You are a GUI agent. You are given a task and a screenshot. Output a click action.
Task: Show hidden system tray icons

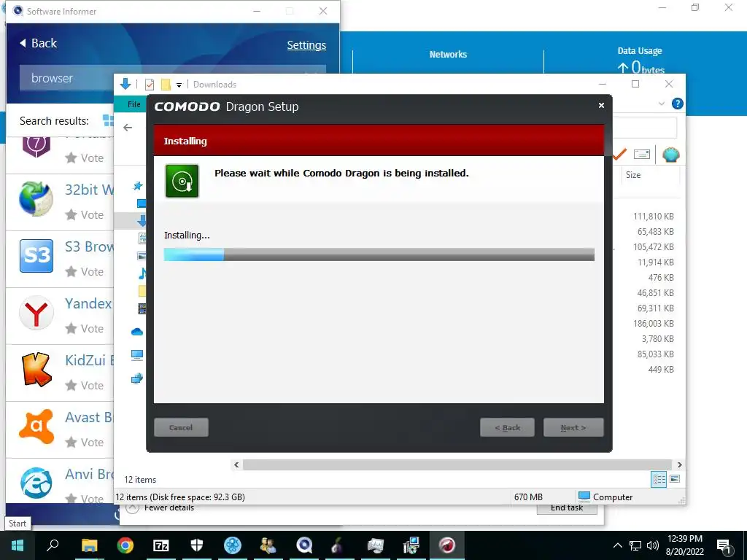pos(617,545)
